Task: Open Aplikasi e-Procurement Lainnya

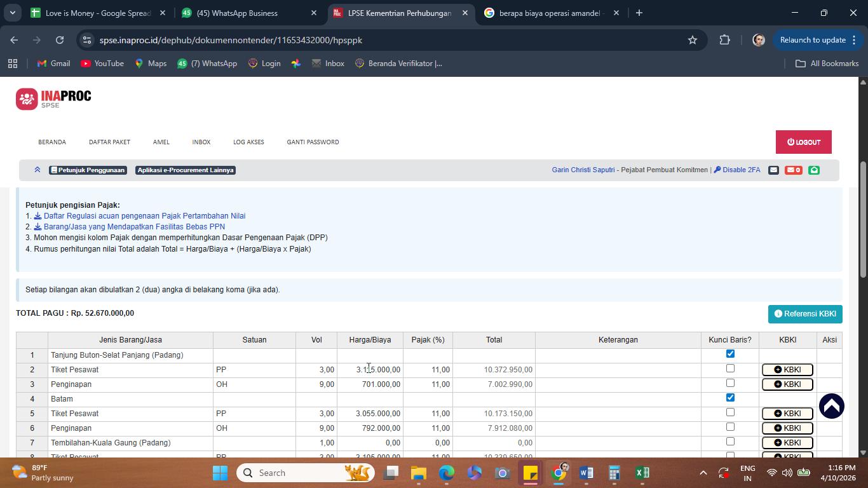Action: [186, 170]
